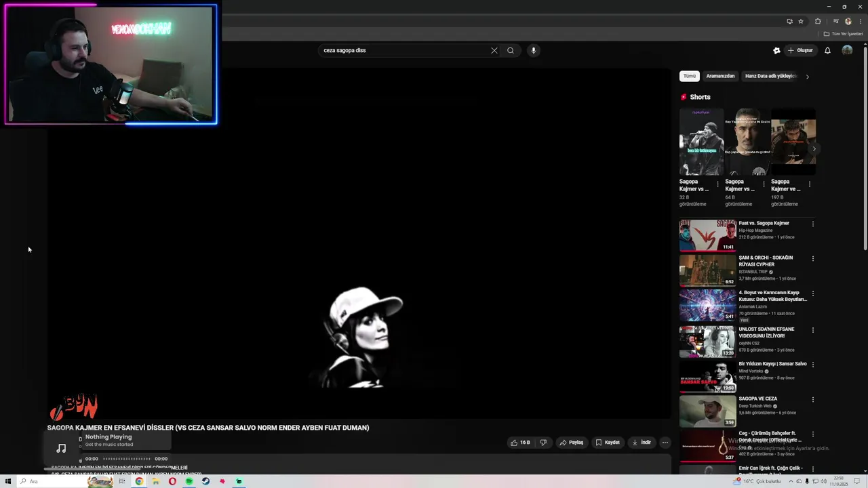This screenshot has width=868, height=488.
Task: Click the İndir download button
Action: click(642, 443)
